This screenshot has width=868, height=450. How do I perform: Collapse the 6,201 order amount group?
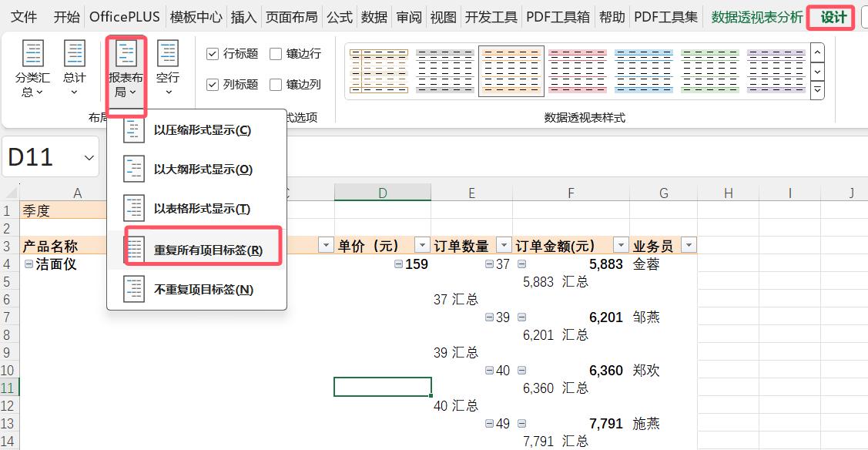click(521, 317)
